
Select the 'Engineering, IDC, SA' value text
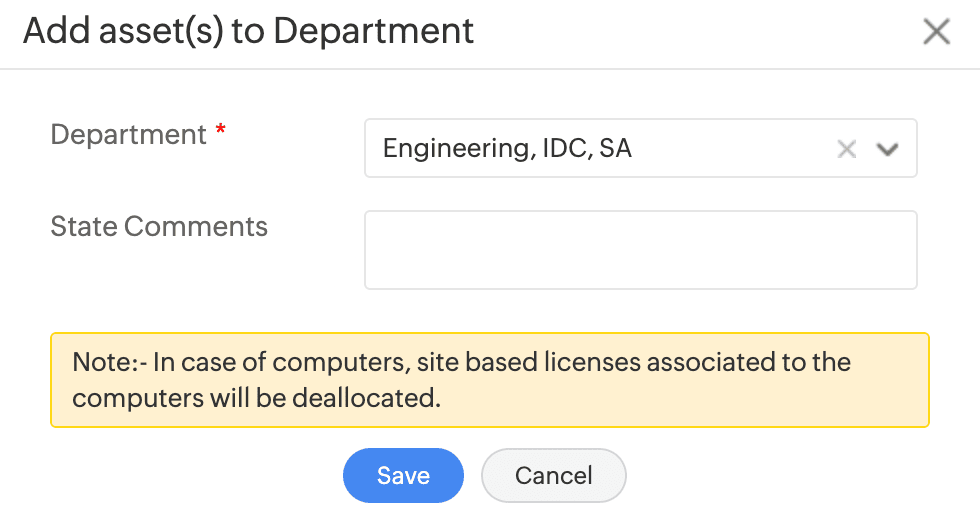(x=507, y=149)
